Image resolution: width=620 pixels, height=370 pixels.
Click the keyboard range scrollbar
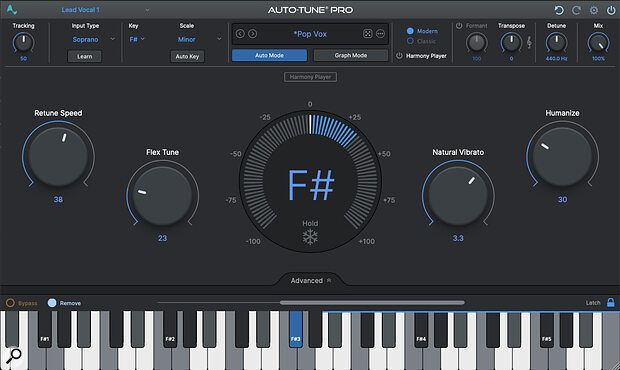(372, 302)
